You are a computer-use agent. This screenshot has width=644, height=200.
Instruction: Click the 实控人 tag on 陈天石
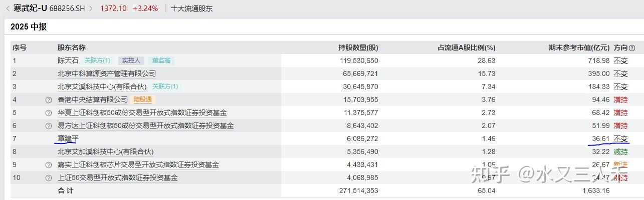pyautogui.click(x=131, y=60)
